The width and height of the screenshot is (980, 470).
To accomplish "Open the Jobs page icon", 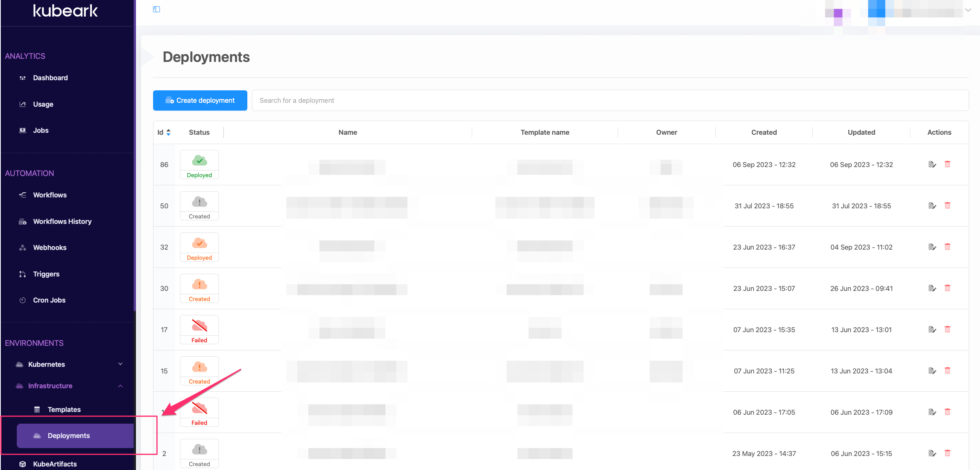I will [x=22, y=130].
